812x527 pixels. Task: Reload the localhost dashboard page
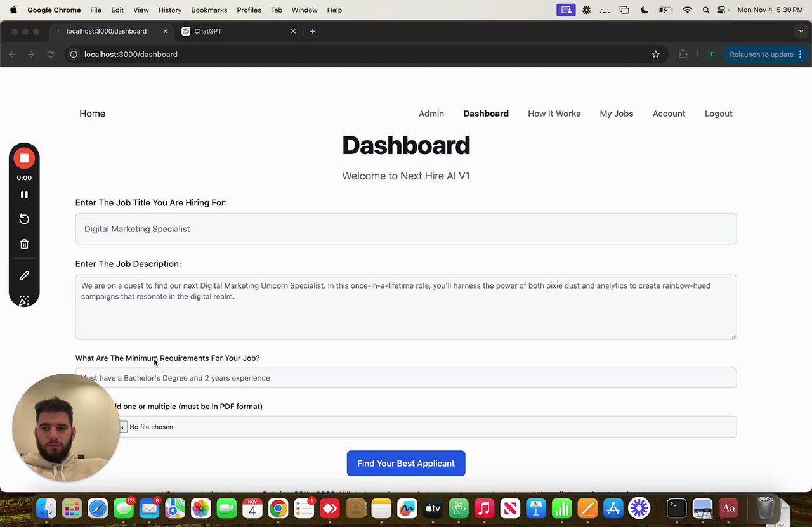click(x=50, y=55)
